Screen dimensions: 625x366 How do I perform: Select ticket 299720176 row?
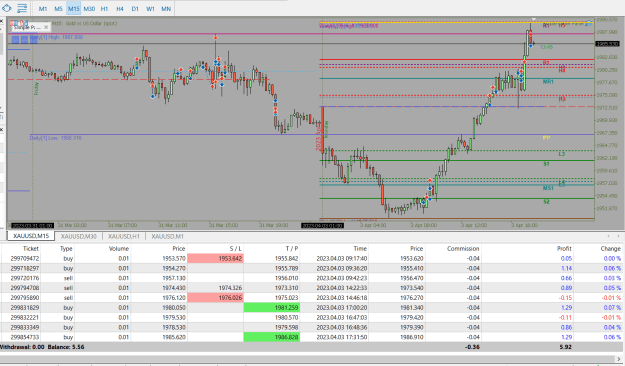[311, 278]
